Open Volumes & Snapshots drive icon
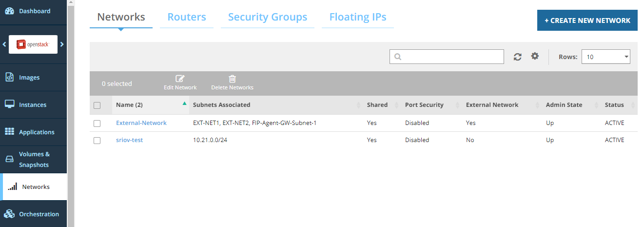 tap(9, 160)
